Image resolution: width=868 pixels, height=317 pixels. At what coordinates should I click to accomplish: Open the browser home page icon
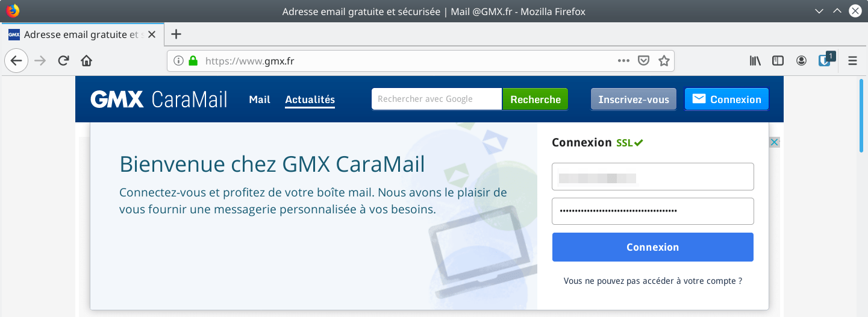click(x=86, y=60)
